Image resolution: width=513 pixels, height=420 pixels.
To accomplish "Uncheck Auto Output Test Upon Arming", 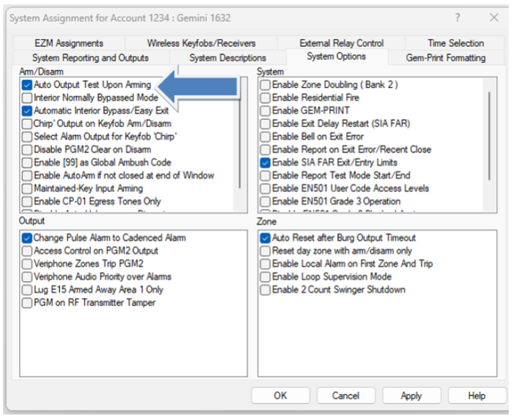I will [x=27, y=85].
